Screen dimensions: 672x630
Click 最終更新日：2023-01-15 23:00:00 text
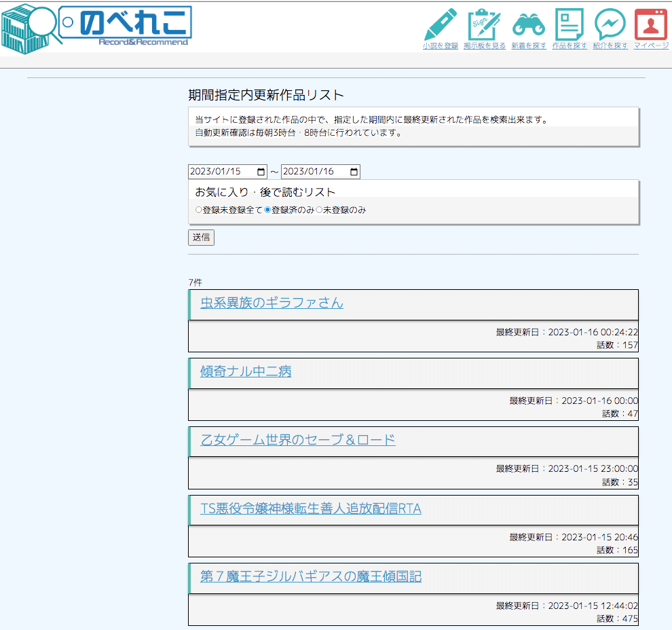[x=567, y=469]
